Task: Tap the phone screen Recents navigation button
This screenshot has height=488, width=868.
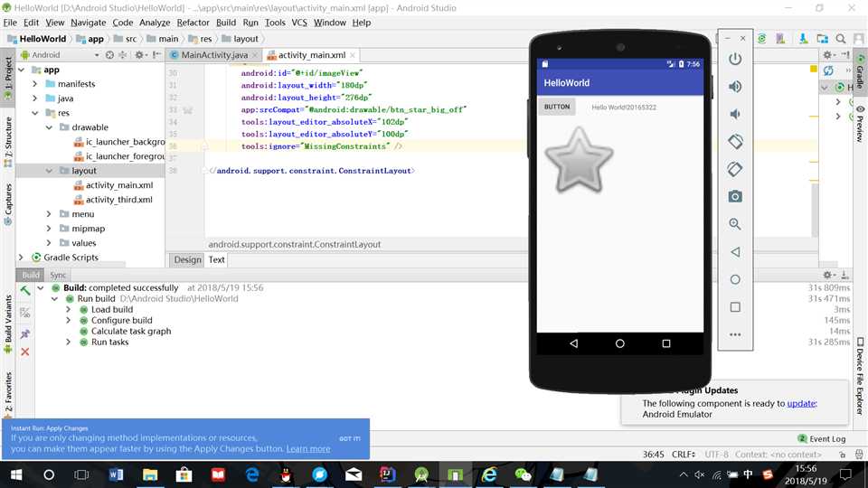Action: (x=666, y=343)
